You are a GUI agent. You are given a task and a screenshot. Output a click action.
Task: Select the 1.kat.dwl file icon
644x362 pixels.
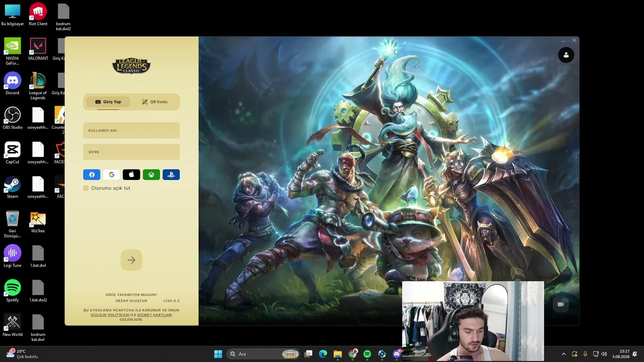click(38, 256)
